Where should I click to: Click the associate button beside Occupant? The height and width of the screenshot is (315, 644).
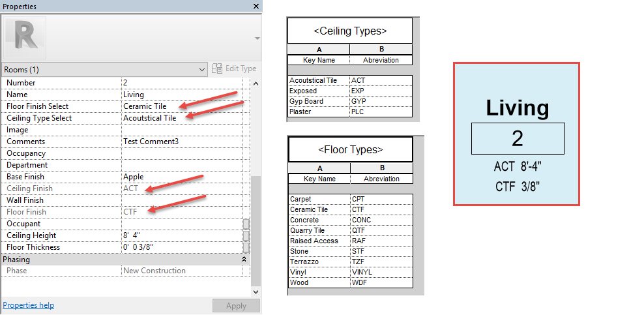[x=246, y=224]
